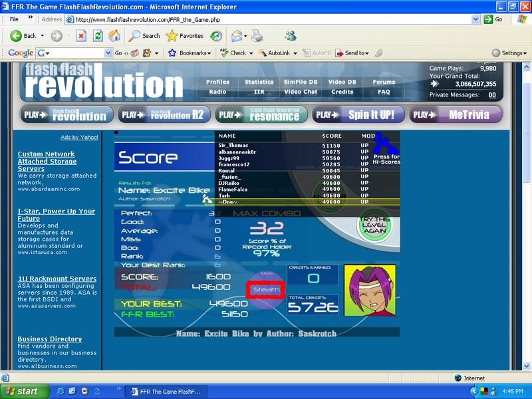This screenshot has width=532, height=399.
Task: Click the Messenger icon in the toolbar
Action: tap(291, 36)
